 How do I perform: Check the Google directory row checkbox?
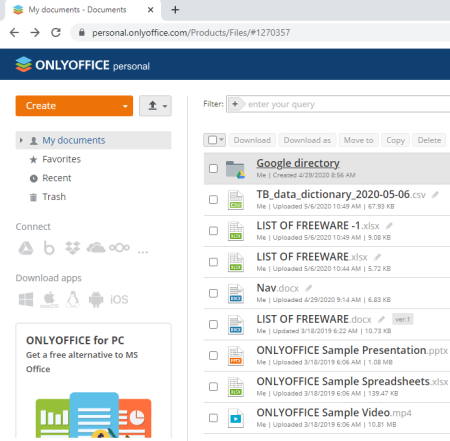coord(213,169)
